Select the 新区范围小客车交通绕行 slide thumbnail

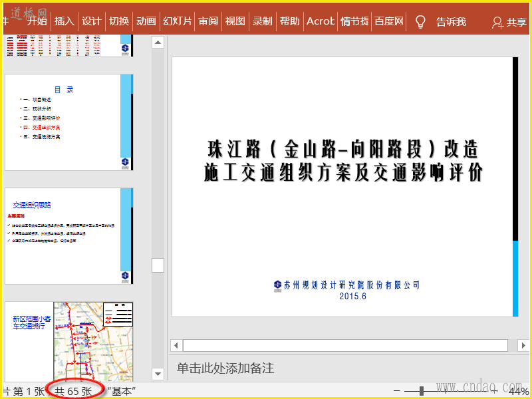pos(69,342)
